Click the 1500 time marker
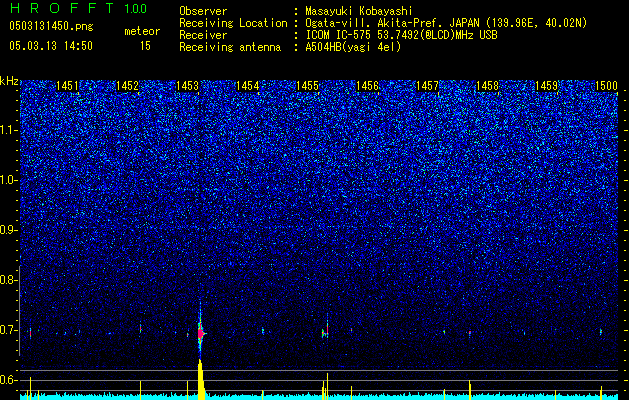 [x=606, y=85]
